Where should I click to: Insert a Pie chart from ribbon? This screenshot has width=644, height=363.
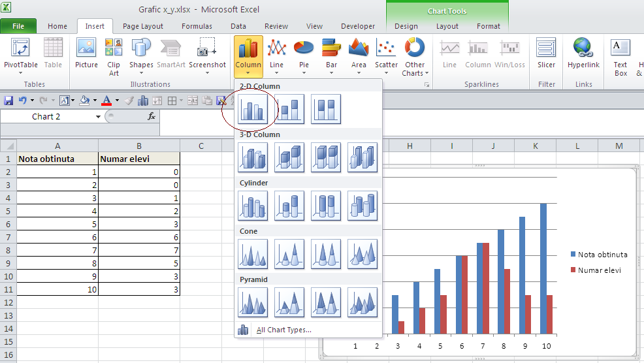304,56
